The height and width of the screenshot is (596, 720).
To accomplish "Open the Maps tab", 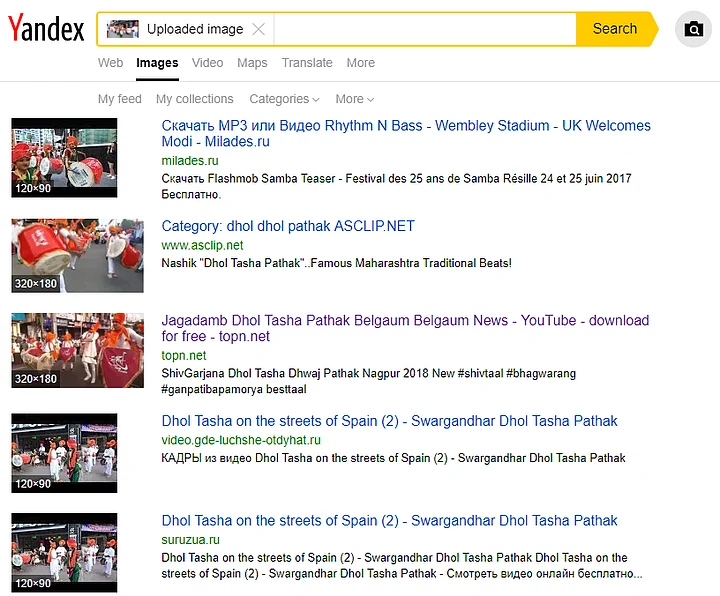I will click(x=252, y=63).
